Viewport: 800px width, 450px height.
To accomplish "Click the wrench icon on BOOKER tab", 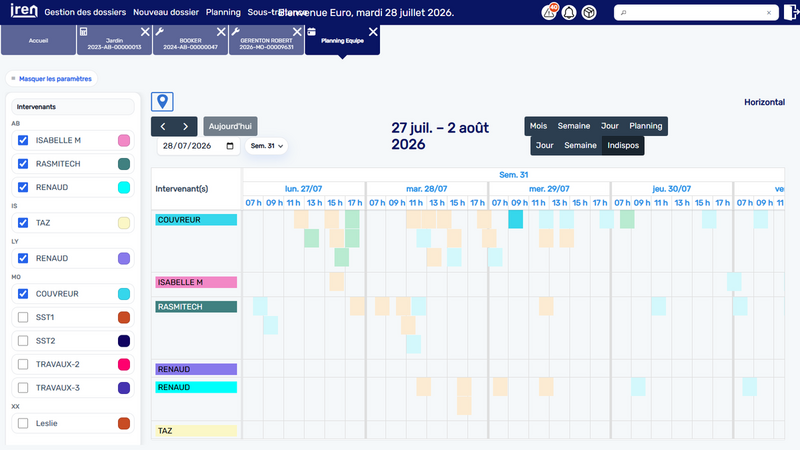I will tap(160, 32).
